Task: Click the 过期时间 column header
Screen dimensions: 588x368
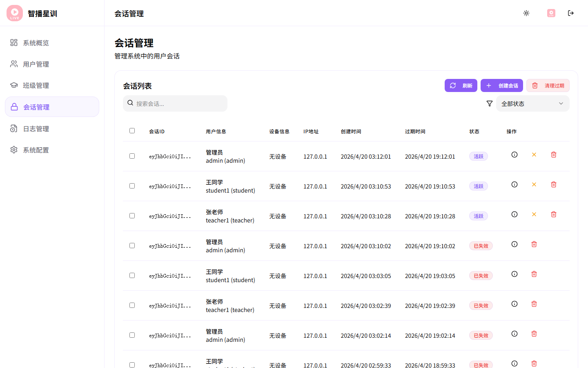Action: click(415, 132)
